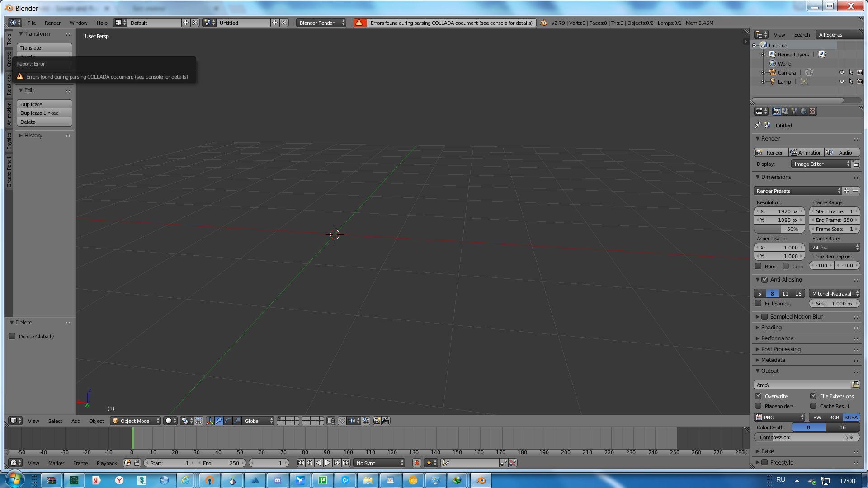Click the Lamp bulb icon in outliner

(x=773, y=81)
